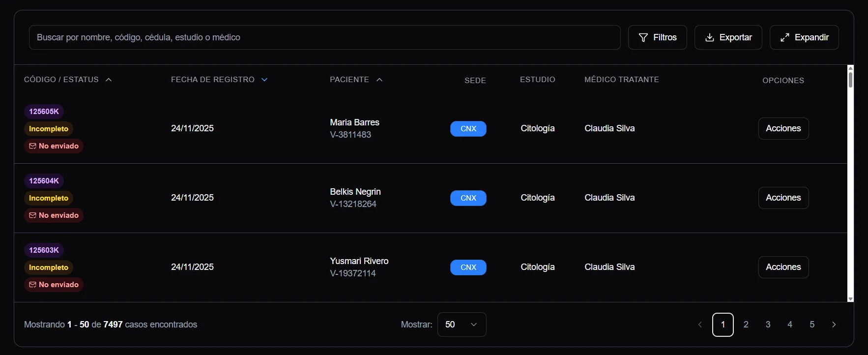The width and height of the screenshot is (868, 355).
Task: Click CNX badge for Belkis Negrin
Action: (468, 198)
